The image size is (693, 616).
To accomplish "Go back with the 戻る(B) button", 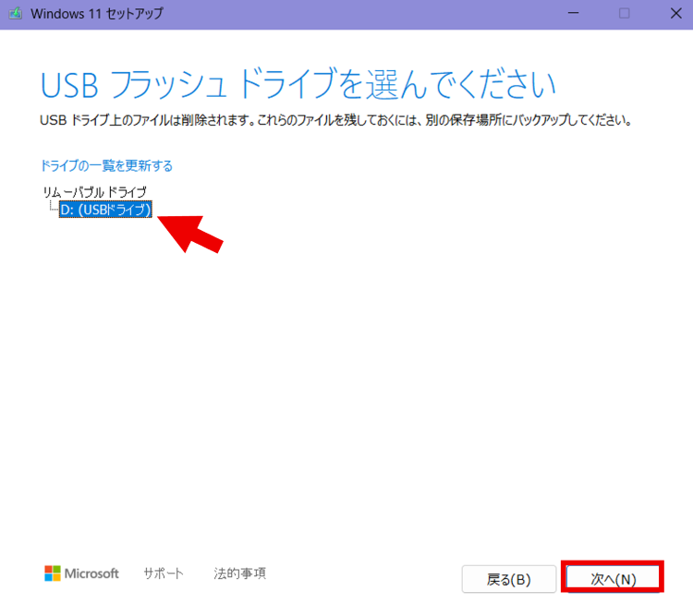I will pyautogui.click(x=509, y=579).
